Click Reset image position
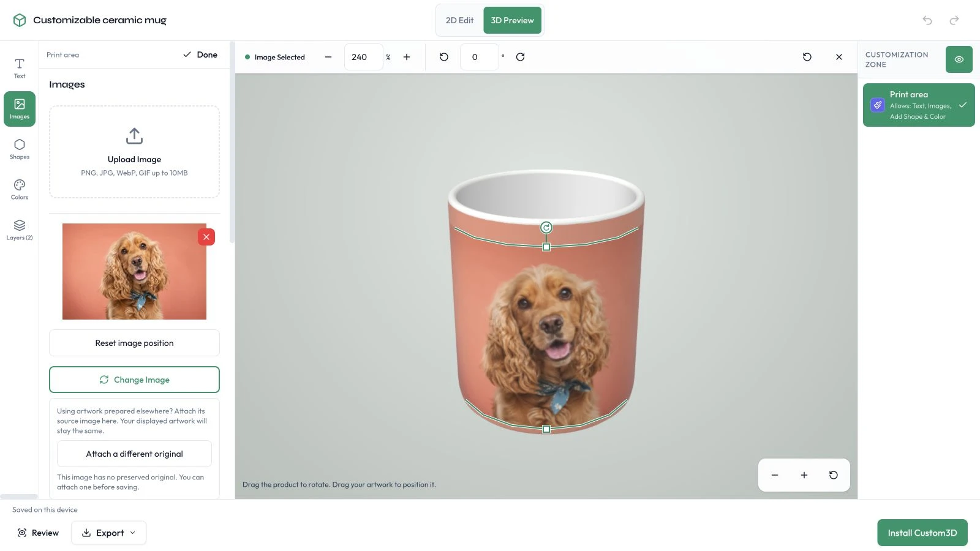The height and width of the screenshot is (551, 980). [134, 343]
